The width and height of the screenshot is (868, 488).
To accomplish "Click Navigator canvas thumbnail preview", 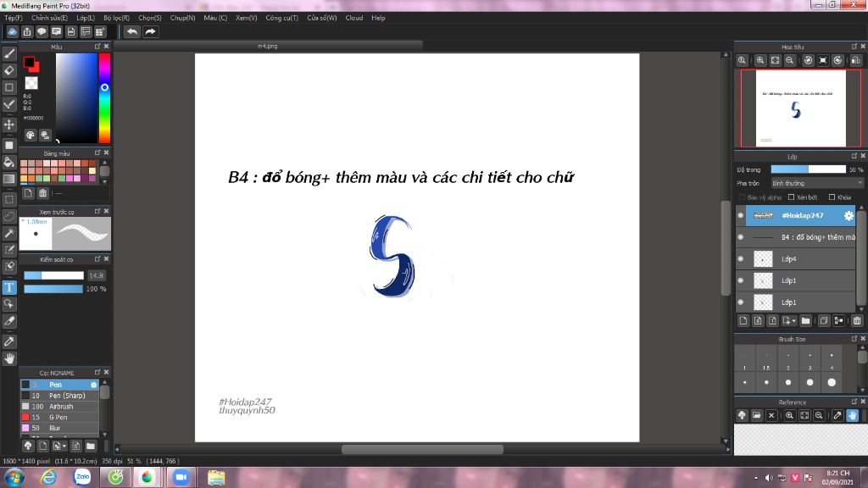I will click(x=800, y=108).
